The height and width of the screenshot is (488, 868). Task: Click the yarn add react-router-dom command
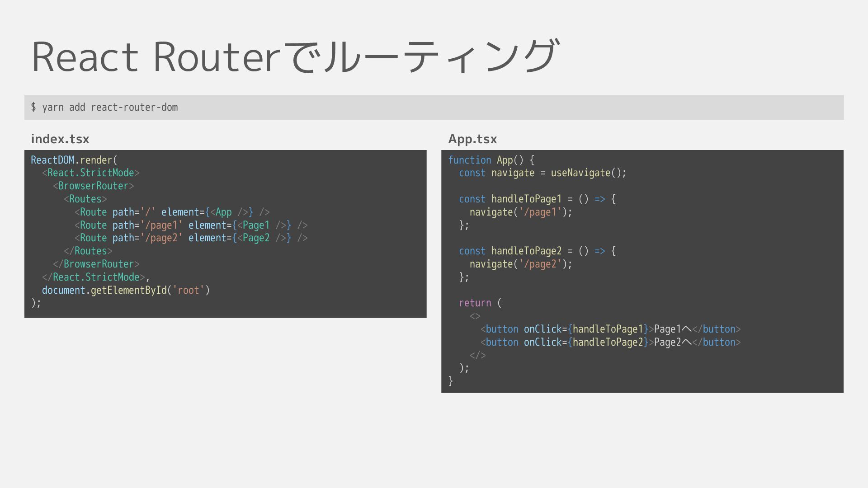pos(104,107)
